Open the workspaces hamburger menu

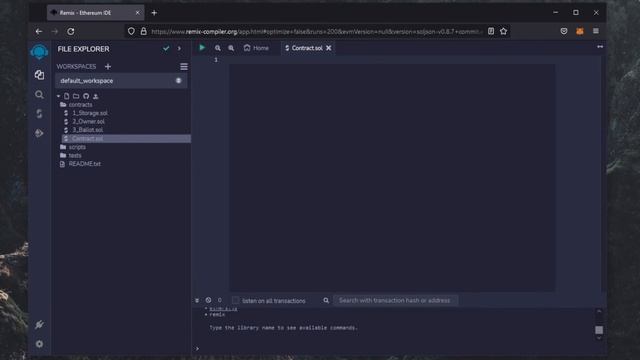point(184,67)
